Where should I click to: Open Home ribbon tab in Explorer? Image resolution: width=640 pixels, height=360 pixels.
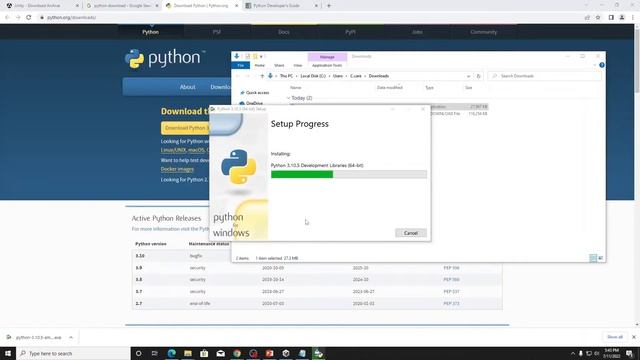click(x=260, y=65)
